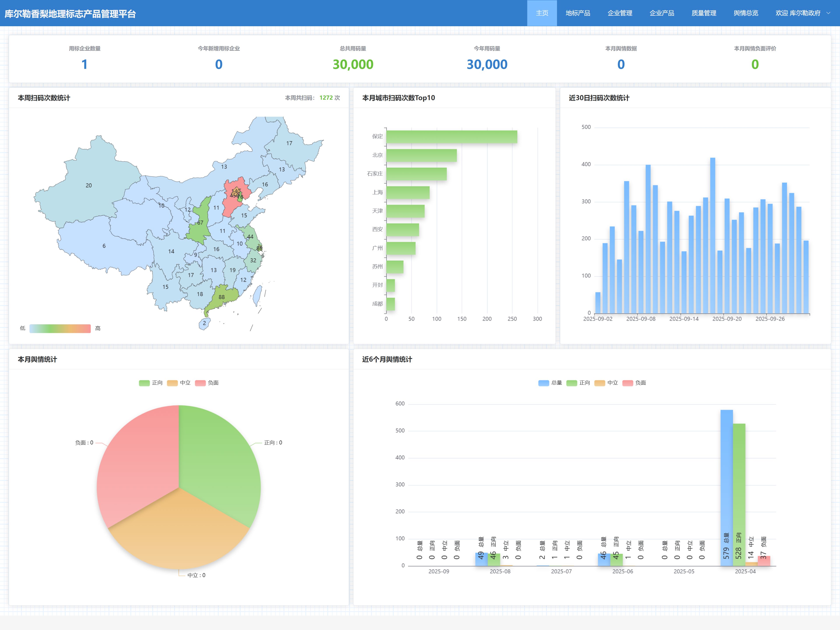Switch to the 主页 tab
Viewport: 840px width, 630px height.
[542, 13]
